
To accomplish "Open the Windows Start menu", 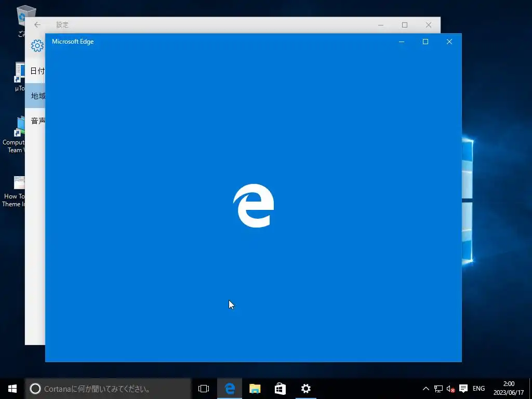I will pyautogui.click(x=12, y=389).
